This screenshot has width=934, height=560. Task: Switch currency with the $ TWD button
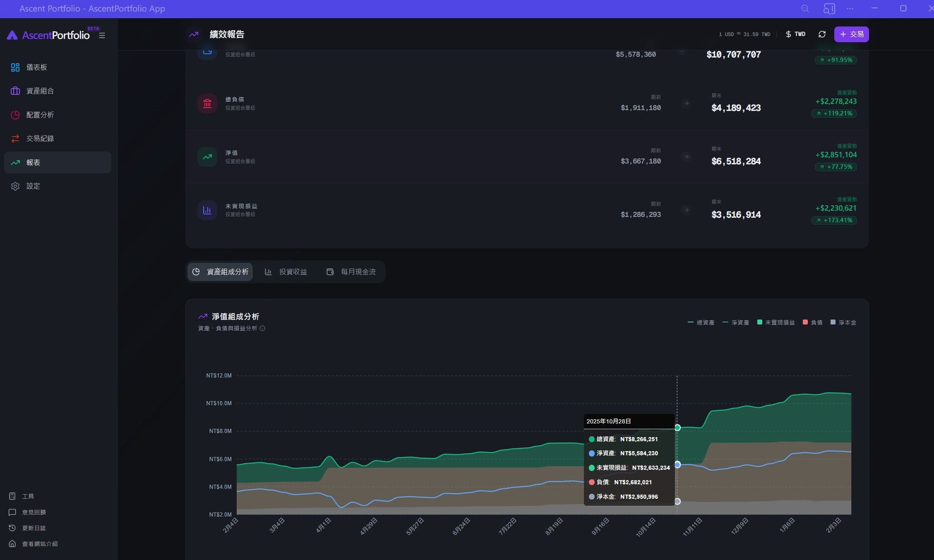coord(796,34)
